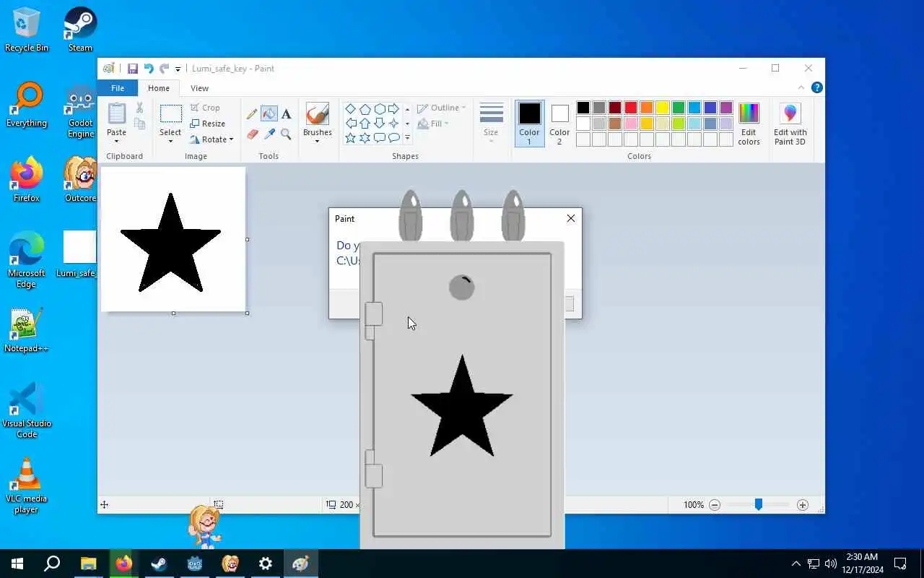Viewport: 924px width, 578px height.
Task: Click the zoom slider handle
Action: point(759,505)
